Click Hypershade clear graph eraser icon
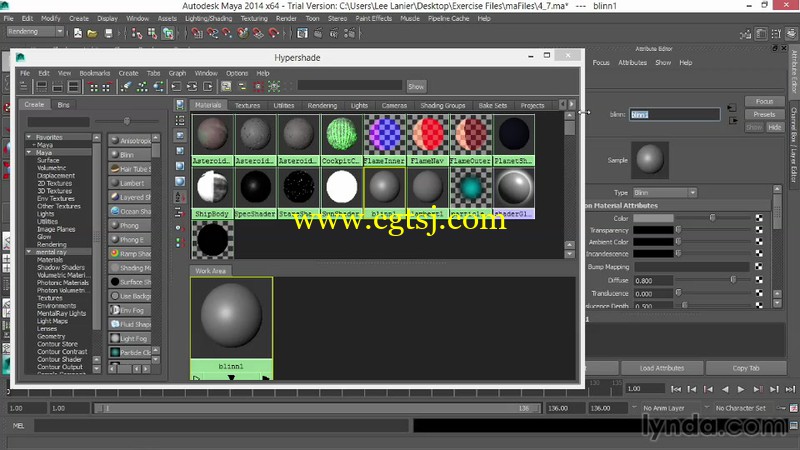The width and height of the screenshot is (800, 450). point(126,87)
